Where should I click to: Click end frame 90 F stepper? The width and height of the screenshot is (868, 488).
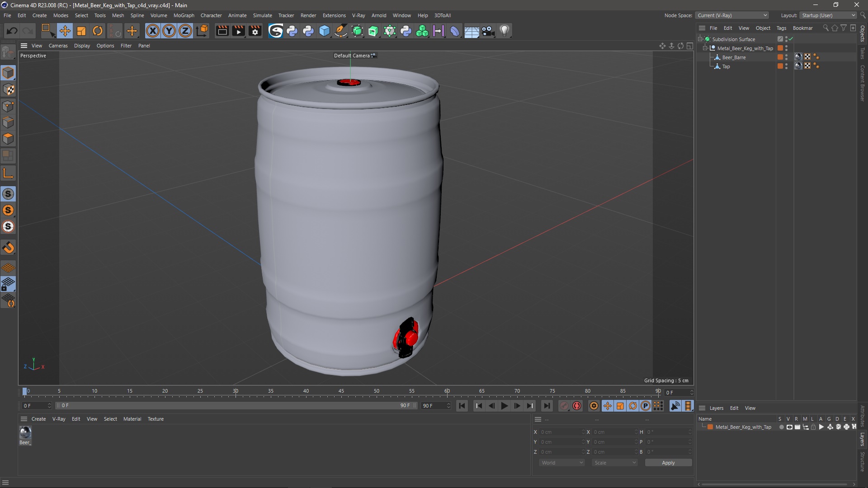448,406
